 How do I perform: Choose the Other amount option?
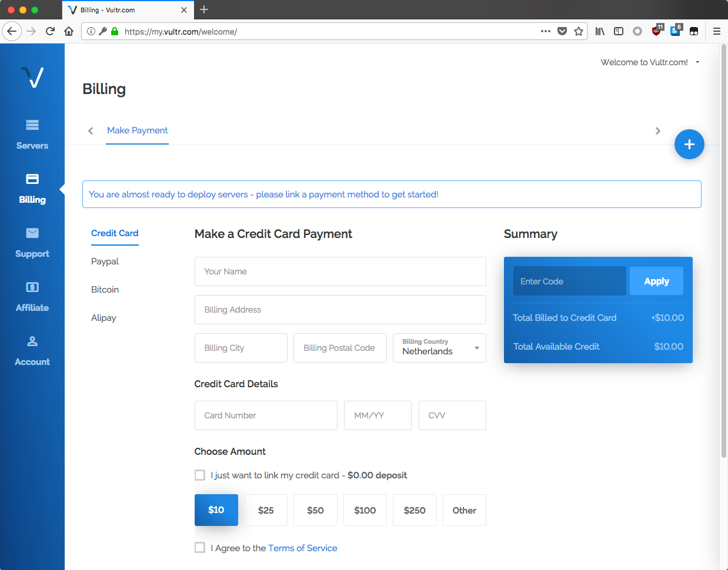tap(465, 510)
